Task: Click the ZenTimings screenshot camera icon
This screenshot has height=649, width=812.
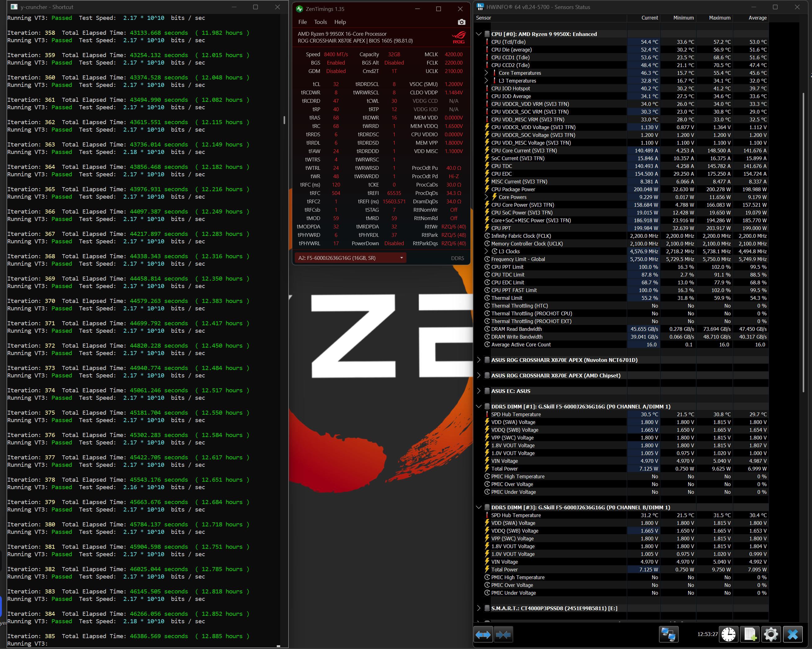Action: pyautogui.click(x=461, y=22)
